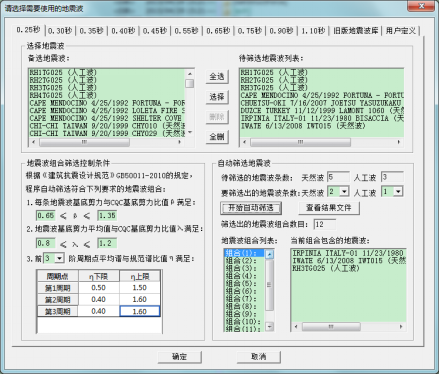Click the 选择 button
Viewport: 439px width, 375px height.
click(217, 97)
